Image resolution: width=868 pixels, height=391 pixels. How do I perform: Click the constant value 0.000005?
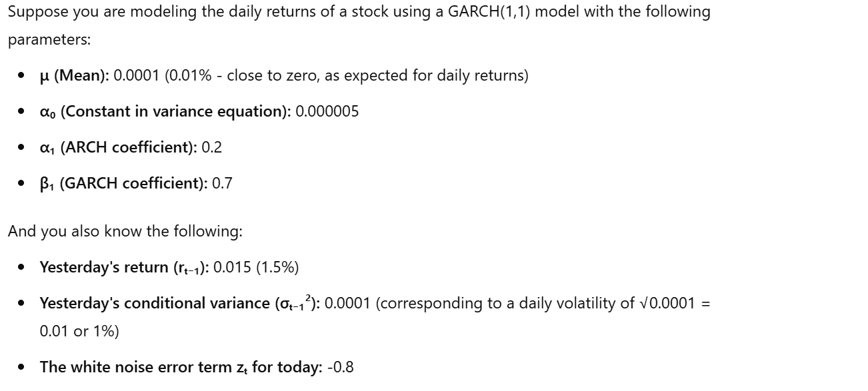tap(327, 111)
